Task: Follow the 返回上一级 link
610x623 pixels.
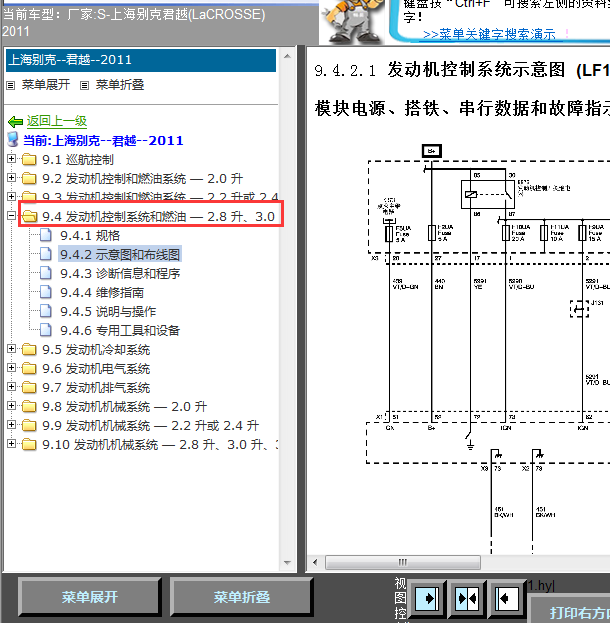Action: 57,121
